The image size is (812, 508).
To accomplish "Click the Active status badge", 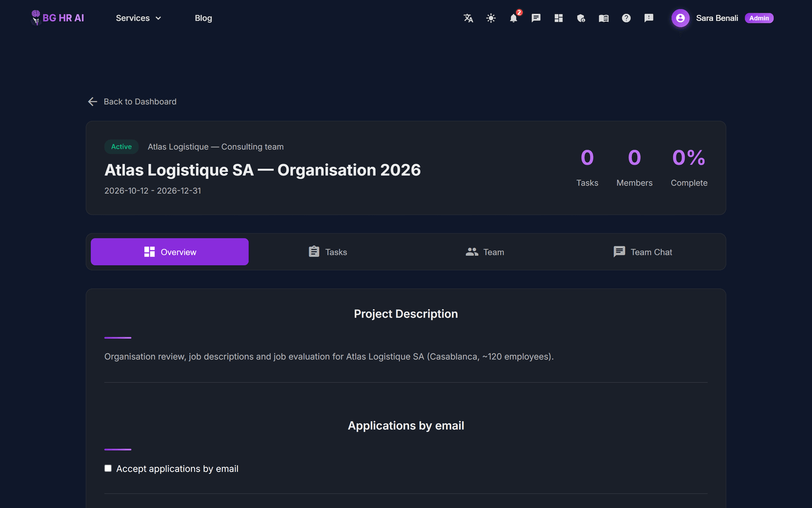I will pyautogui.click(x=121, y=147).
